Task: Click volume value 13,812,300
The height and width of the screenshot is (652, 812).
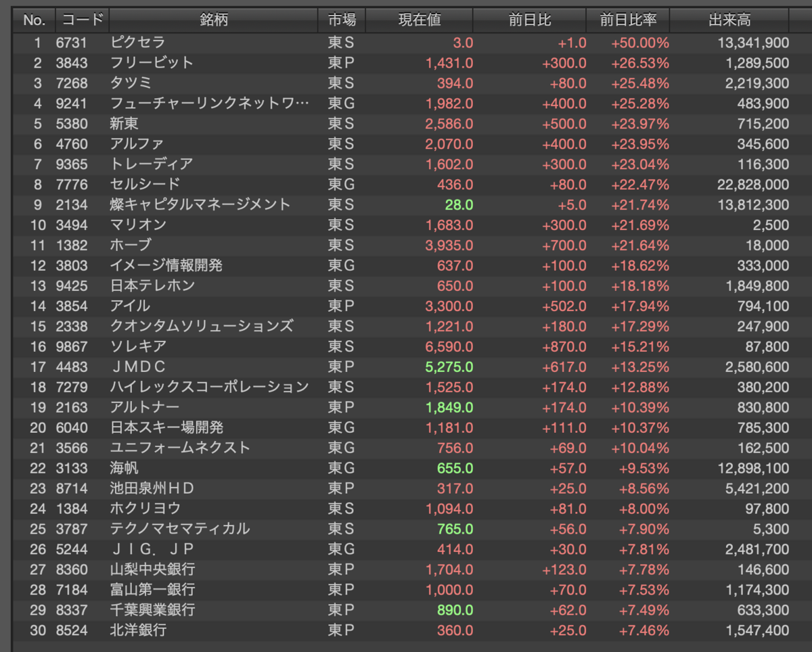Action: click(x=753, y=205)
